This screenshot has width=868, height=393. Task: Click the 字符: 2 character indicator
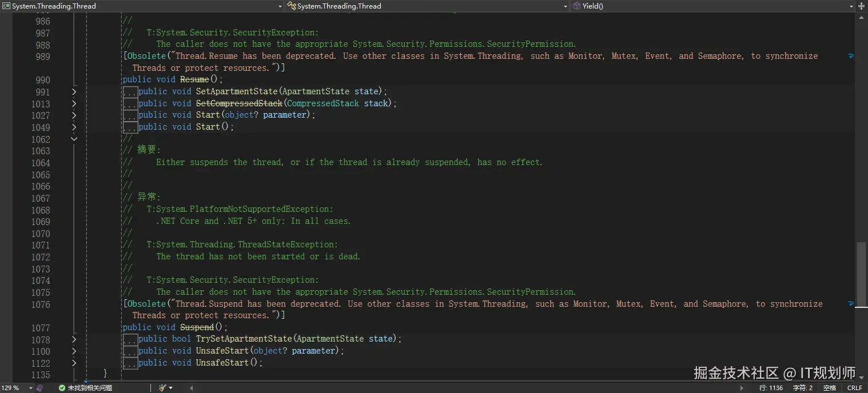point(803,388)
